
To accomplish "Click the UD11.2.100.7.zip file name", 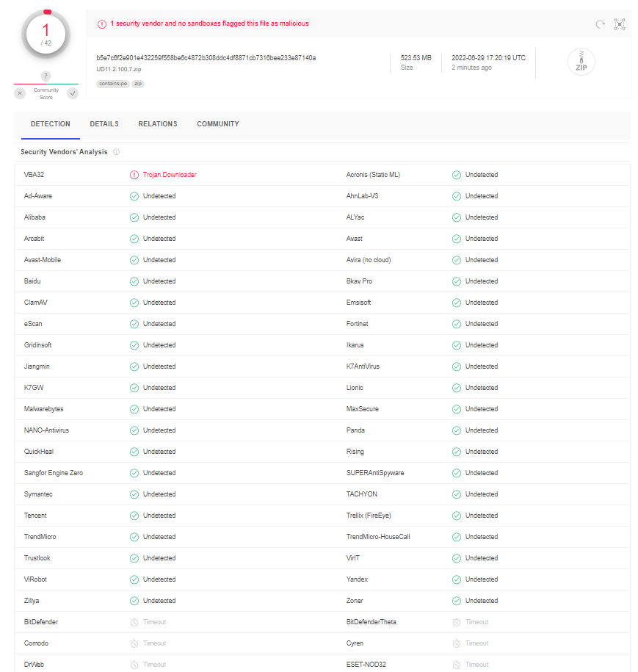I will [x=118, y=69].
